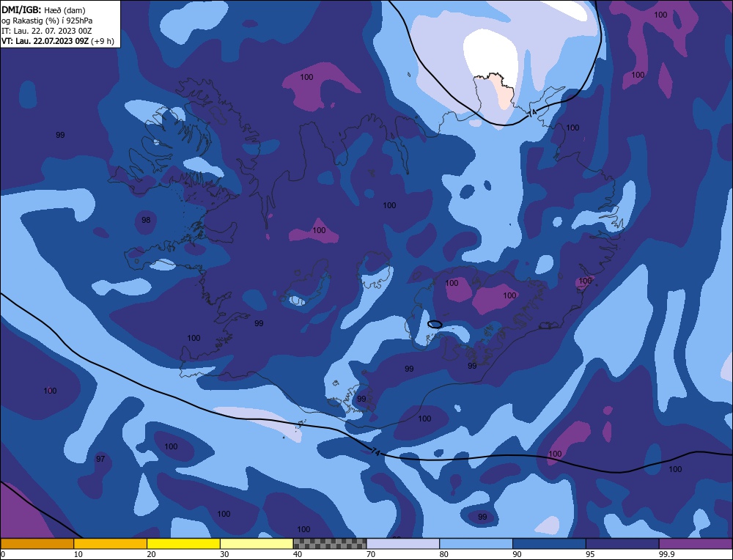Image resolution: width=733 pixels, height=560 pixels.
Task: Select the lavender 70–80 legend swatch
Action: pos(403,544)
